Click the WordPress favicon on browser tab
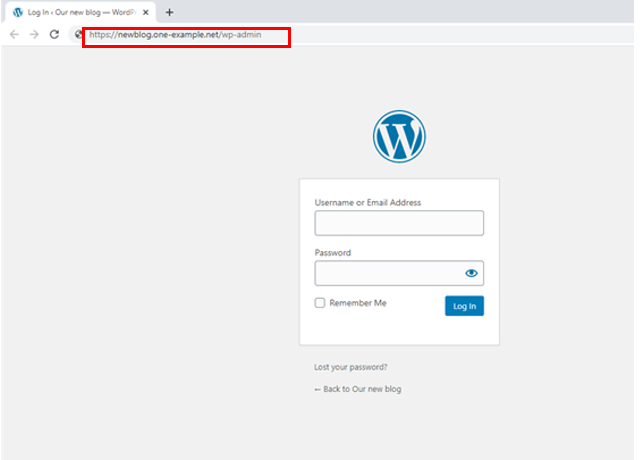 point(18,12)
